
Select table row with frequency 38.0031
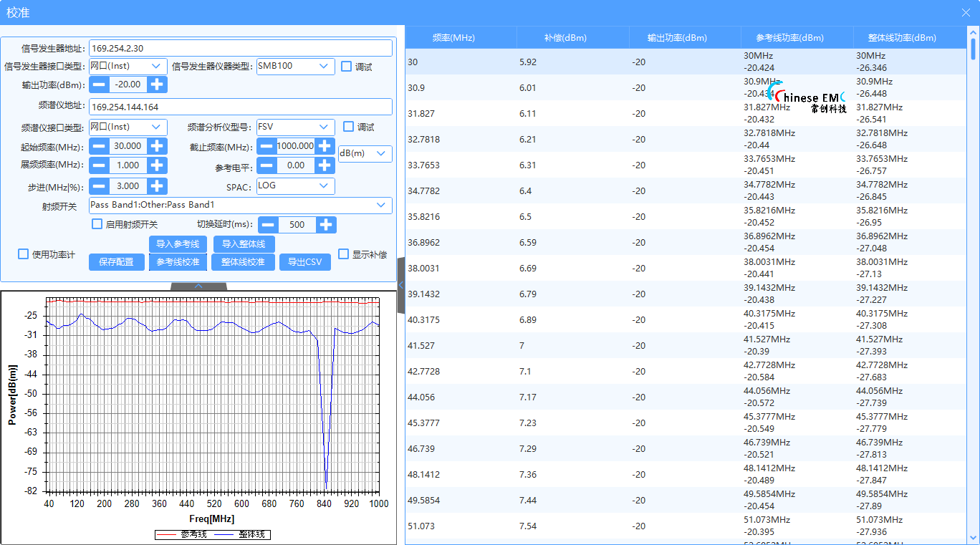coord(686,268)
